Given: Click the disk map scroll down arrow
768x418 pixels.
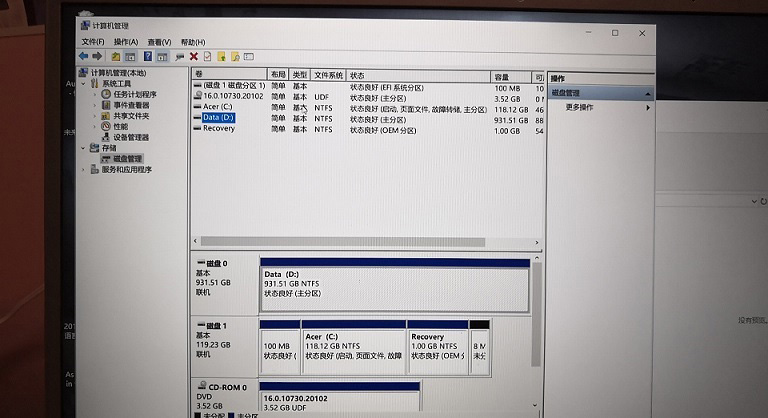Looking at the screenshot, I should (x=535, y=405).
